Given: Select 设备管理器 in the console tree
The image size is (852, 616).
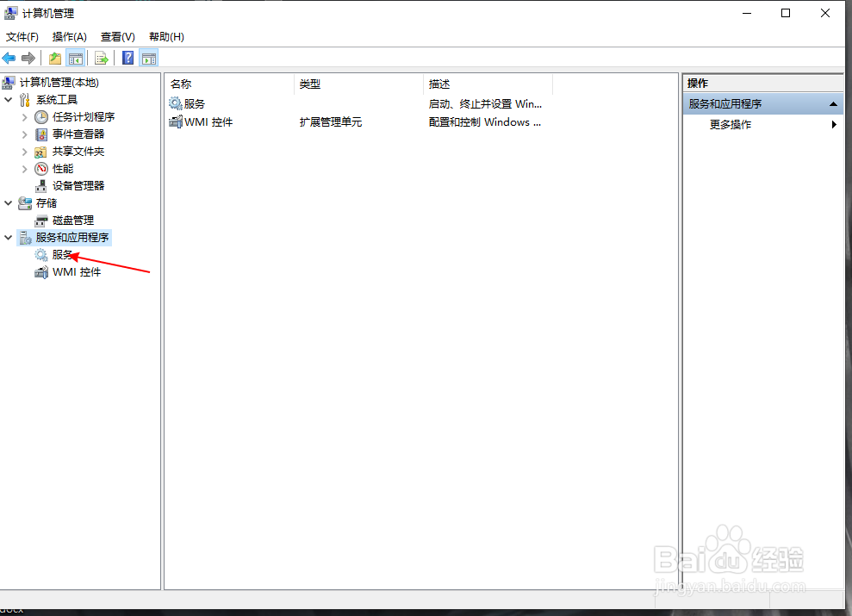Looking at the screenshot, I should coord(76,185).
